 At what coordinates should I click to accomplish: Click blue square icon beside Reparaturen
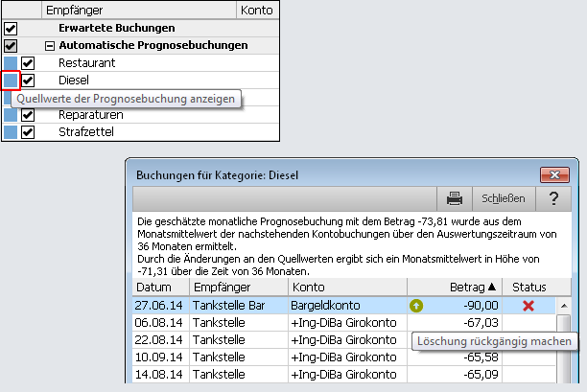pyautogui.click(x=11, y=115)
